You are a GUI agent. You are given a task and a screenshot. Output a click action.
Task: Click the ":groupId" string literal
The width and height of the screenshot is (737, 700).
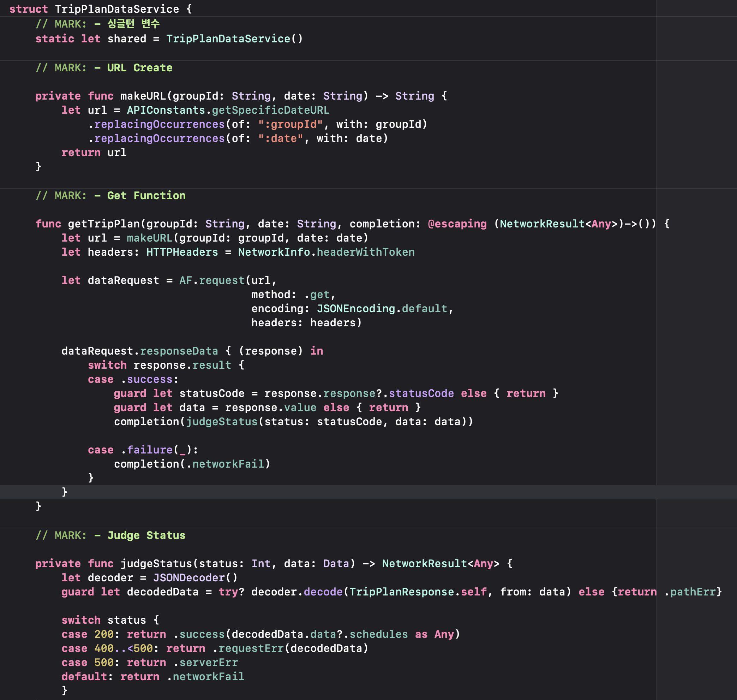290,124
